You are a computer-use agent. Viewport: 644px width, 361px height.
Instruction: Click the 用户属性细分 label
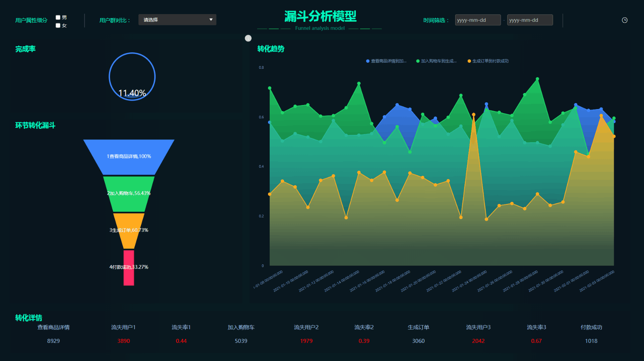click(31, 20)
